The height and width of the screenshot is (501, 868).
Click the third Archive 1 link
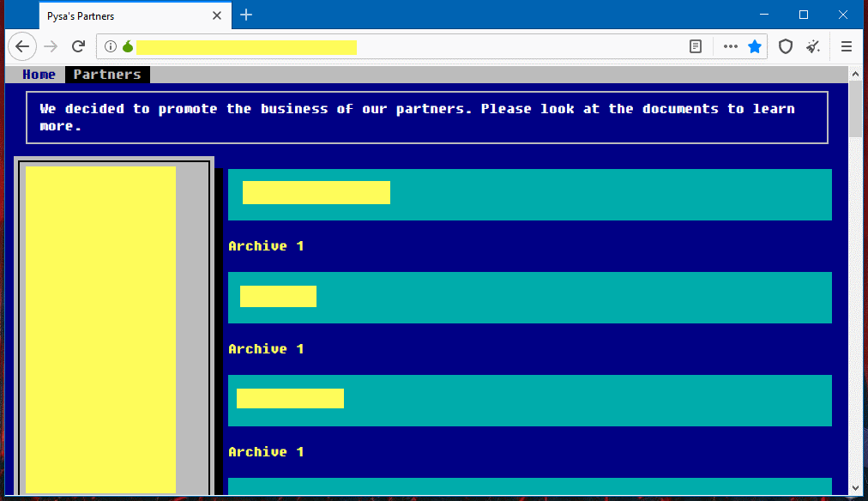coord(266,452)
